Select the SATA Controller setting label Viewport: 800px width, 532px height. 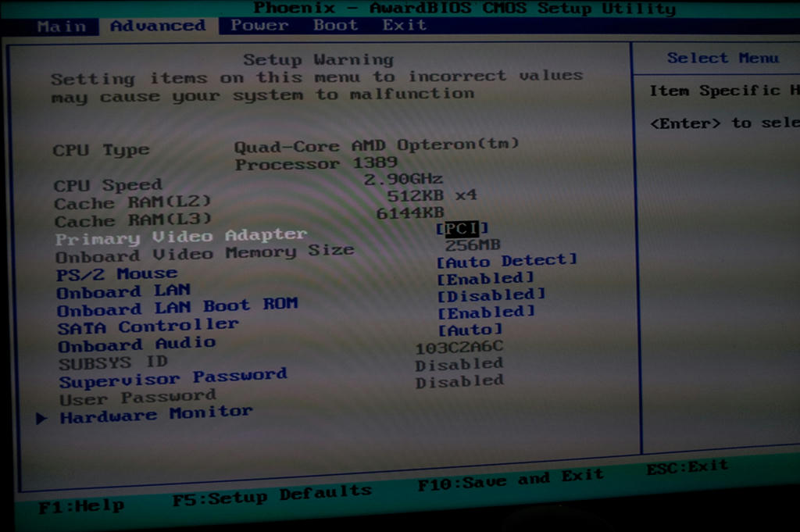[148, 326]
